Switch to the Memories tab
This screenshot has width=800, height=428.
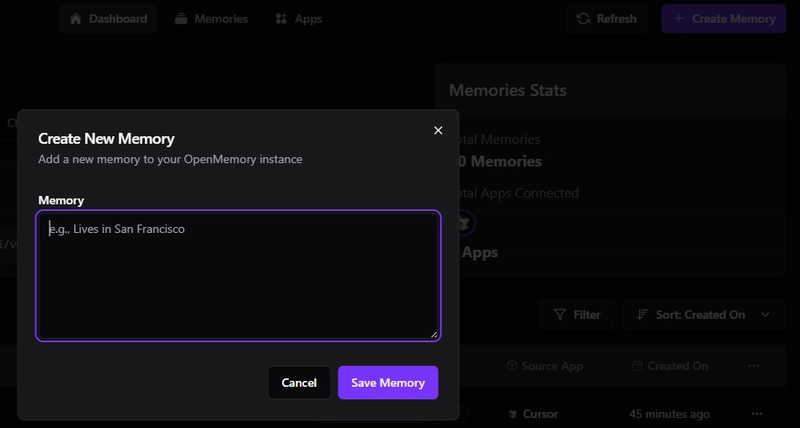coord(209,18)
